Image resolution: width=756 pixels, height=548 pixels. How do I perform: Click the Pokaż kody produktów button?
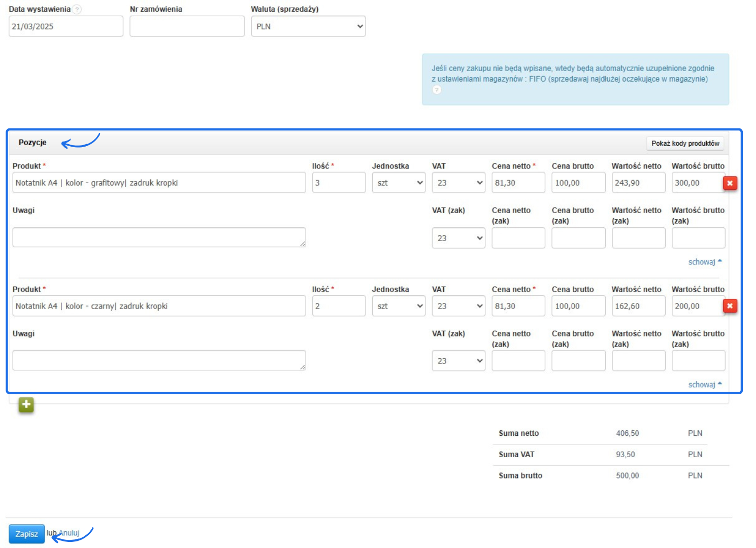click(x=685, y=144)
